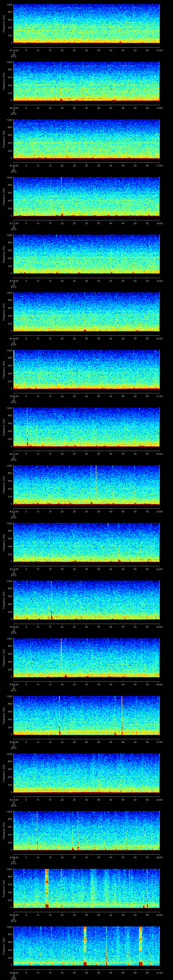Select the '8:17:00' start time label
The image size is (173, 980).
click(x=14, y=223)
